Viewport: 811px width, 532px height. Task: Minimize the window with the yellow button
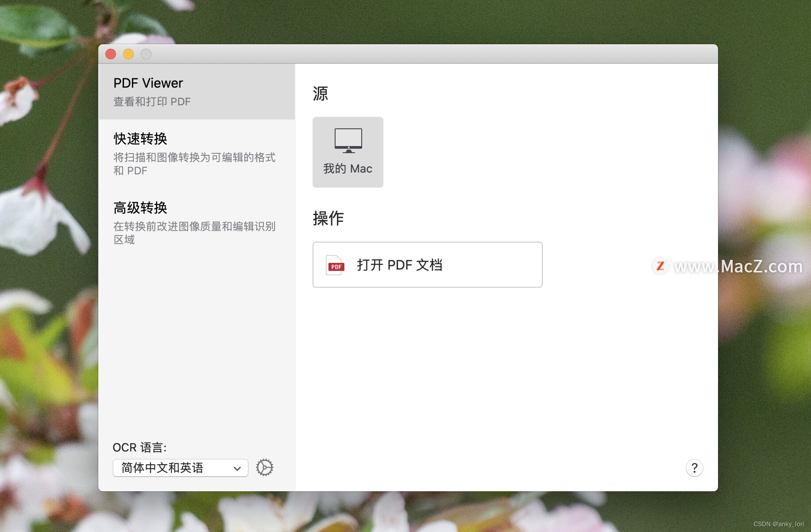click(x=128, y=54)
